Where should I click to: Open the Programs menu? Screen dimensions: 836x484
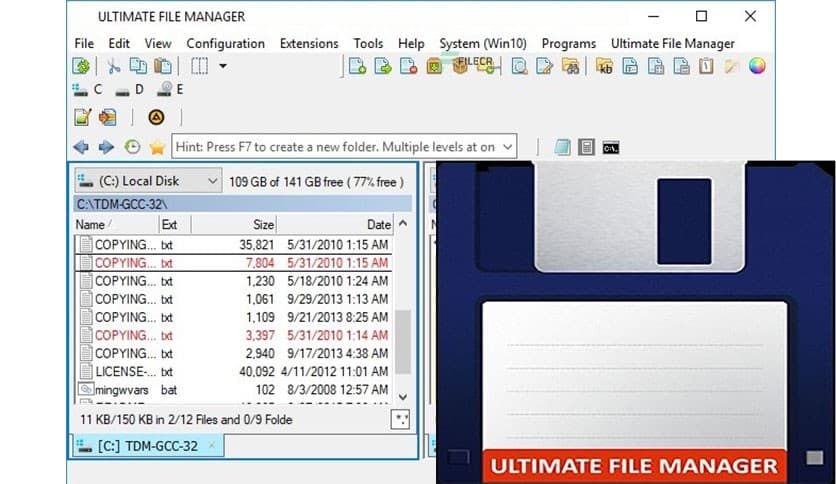coord(569,44)
